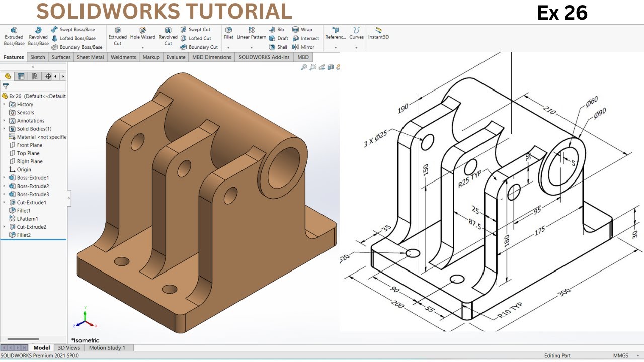
Task: Click the Wrap feature tool
Action: pyautogui.click(x=302, y=30)
